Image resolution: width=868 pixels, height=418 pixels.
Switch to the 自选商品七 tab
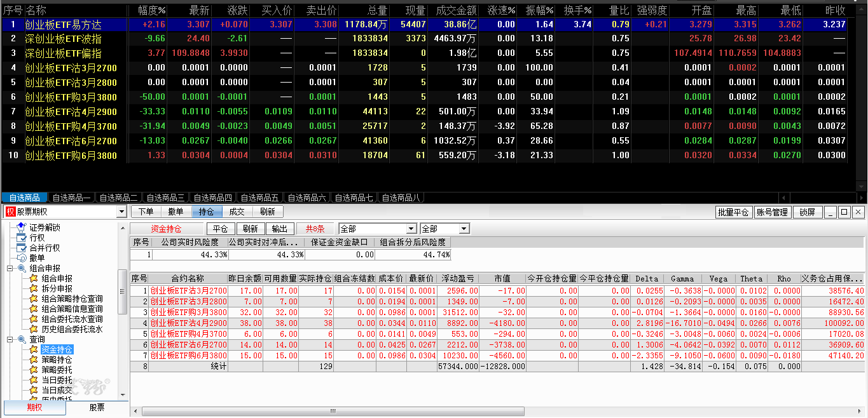(354, 198)
